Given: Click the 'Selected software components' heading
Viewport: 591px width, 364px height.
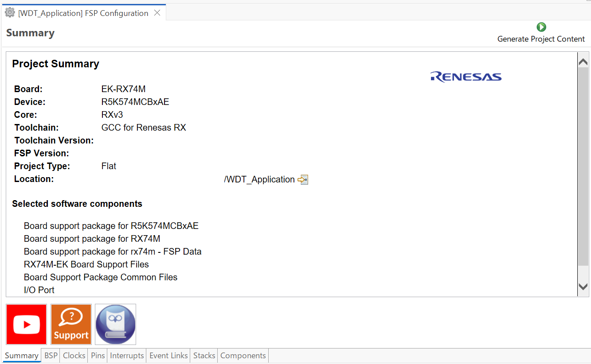Looking at the screenshot, I should click(x=77, y=204).
